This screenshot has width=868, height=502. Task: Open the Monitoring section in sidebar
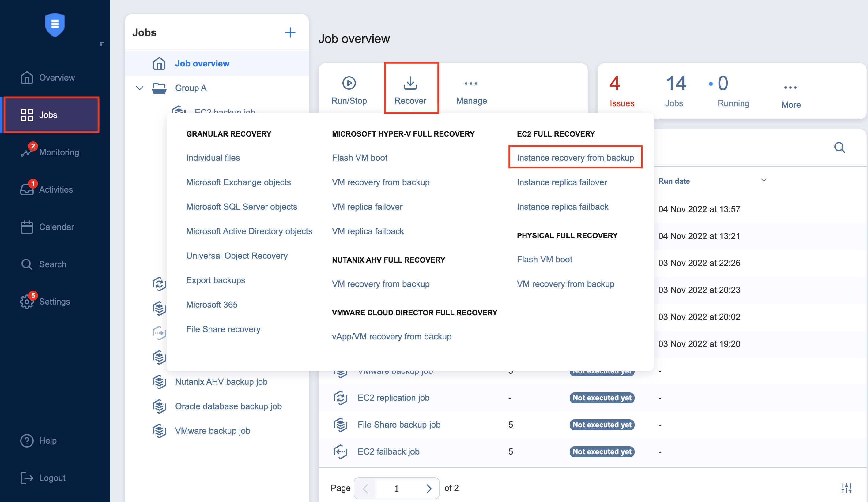pos(50,152)
